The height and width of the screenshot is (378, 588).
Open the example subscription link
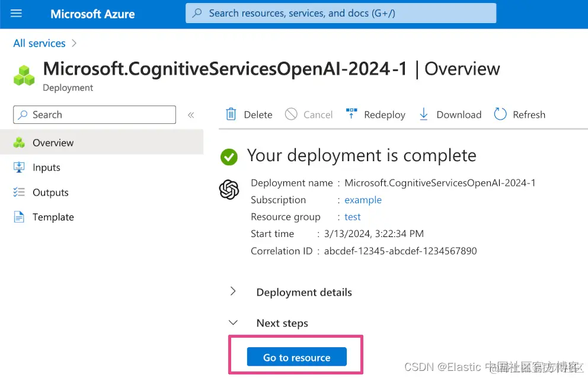click(x=363, y=200)
